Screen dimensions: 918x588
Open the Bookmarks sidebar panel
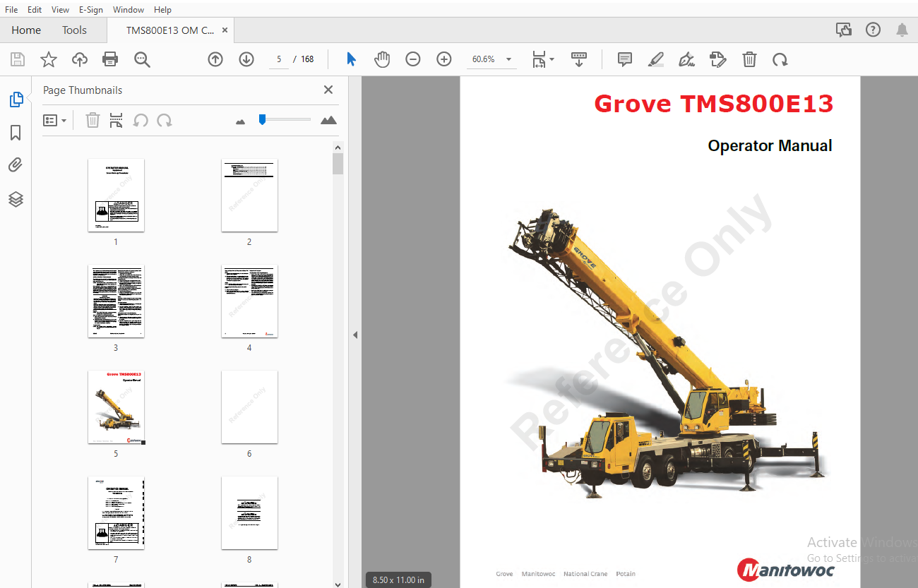(x=16, y=133)
